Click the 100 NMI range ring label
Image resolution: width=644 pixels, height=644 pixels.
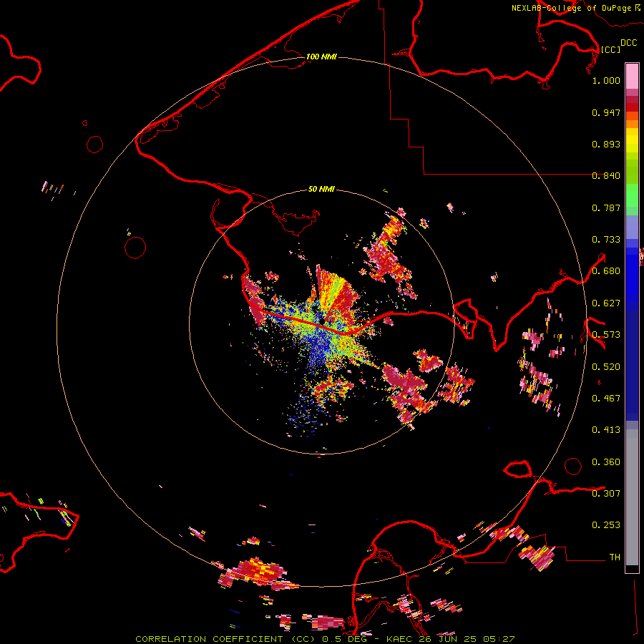321,57
